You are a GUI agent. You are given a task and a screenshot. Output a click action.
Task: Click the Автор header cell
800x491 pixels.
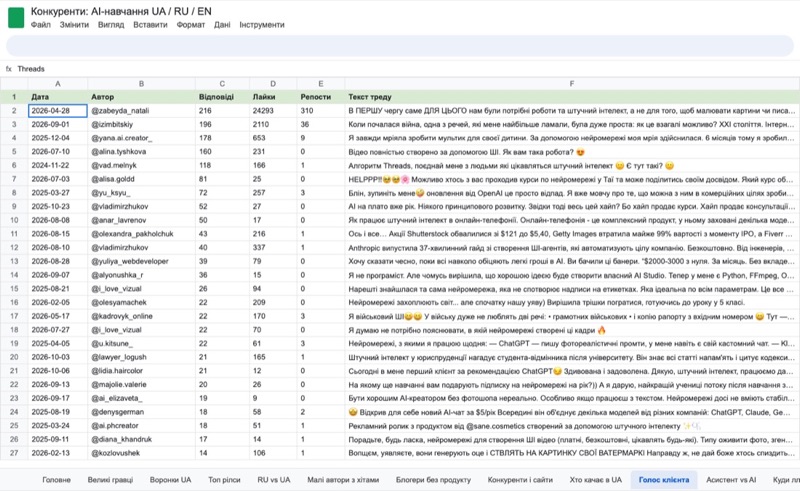click(141, 97)
